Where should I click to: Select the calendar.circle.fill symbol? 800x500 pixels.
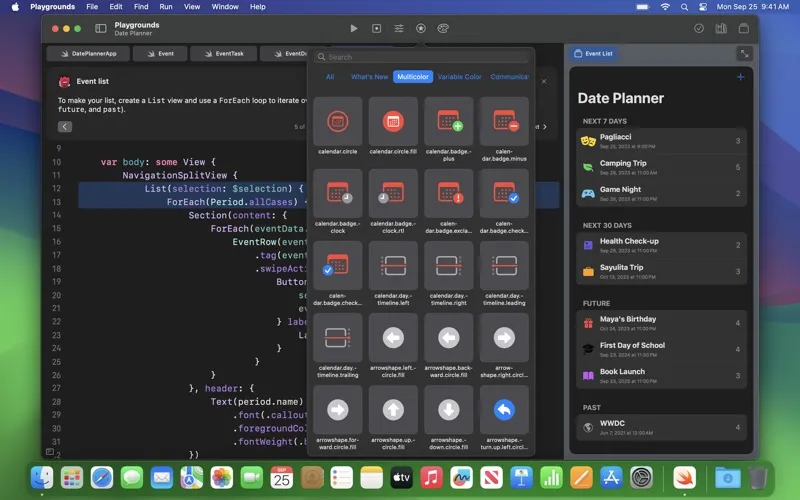point(393,121)
